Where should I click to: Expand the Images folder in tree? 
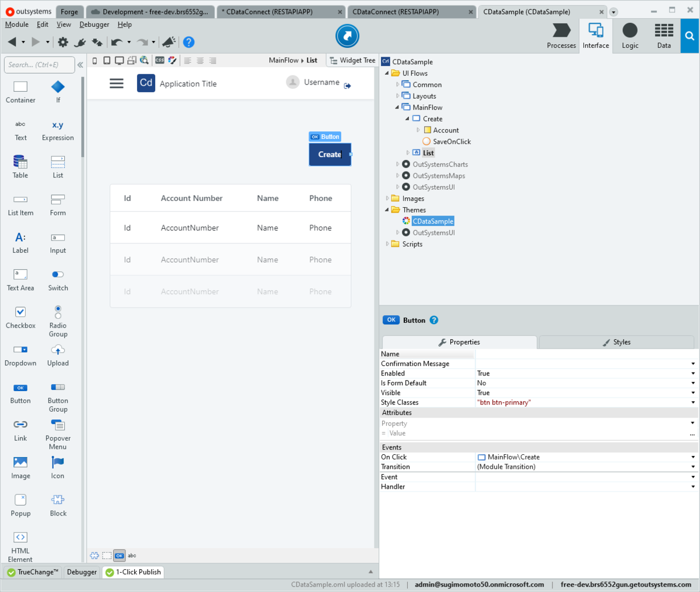(387, 199)
